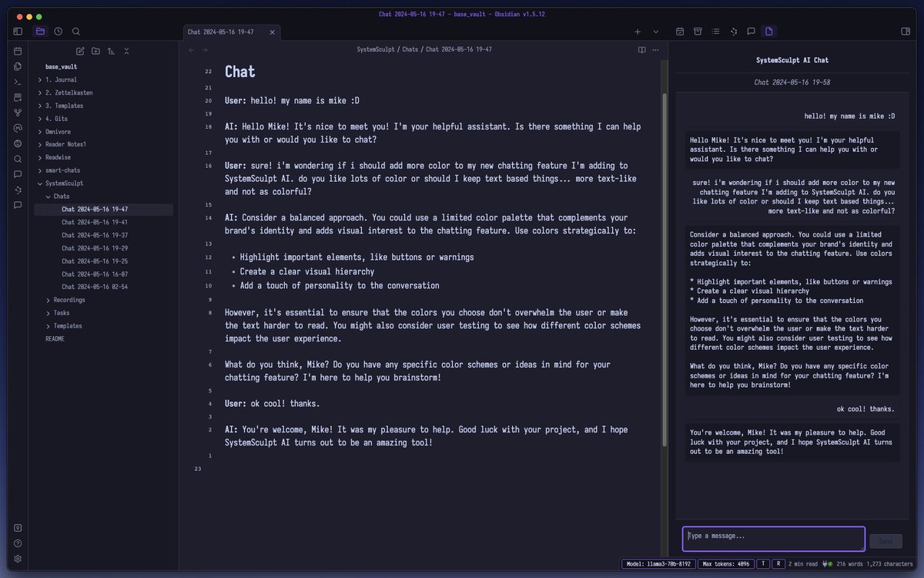
Task: Open the recent files clock tab
Action: tap(58, 32)
